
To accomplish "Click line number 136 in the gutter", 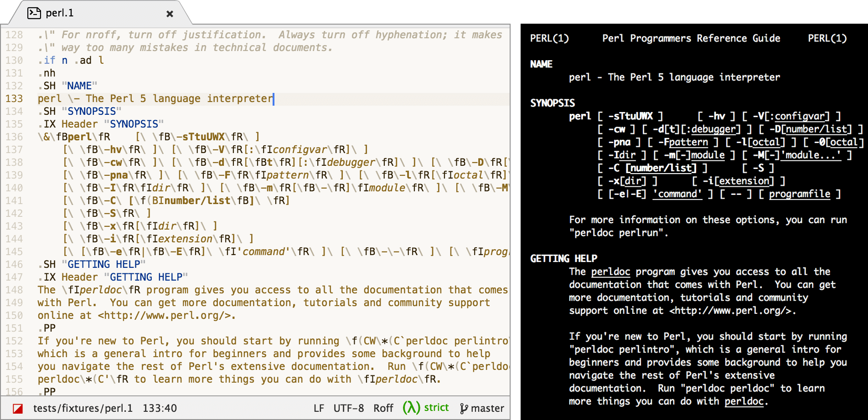I will pos(14,137).
